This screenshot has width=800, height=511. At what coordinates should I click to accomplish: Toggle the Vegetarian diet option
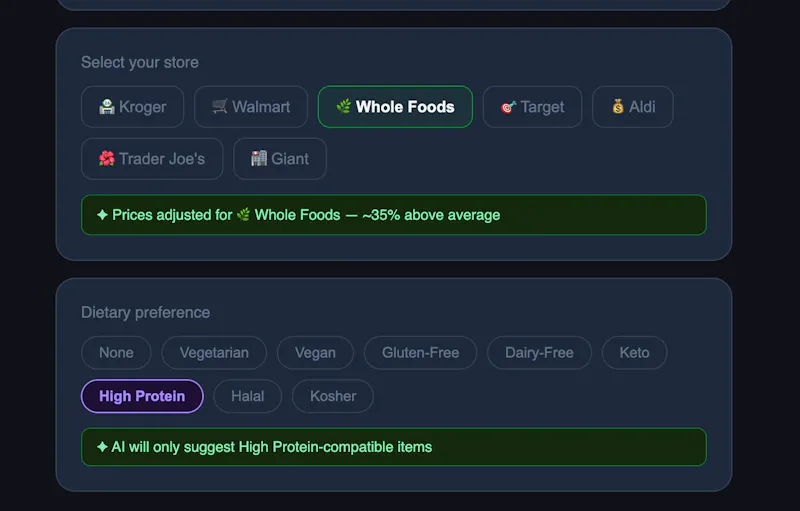(x=214, y=353)
